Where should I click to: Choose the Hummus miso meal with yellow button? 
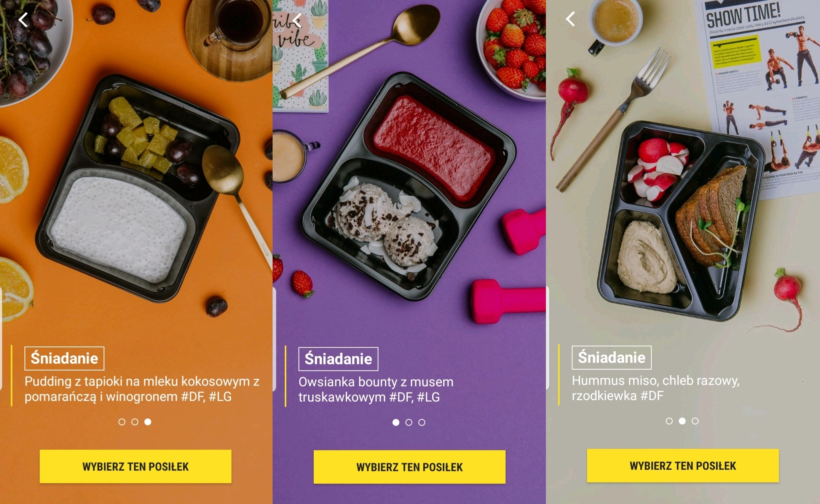(683, 466)
